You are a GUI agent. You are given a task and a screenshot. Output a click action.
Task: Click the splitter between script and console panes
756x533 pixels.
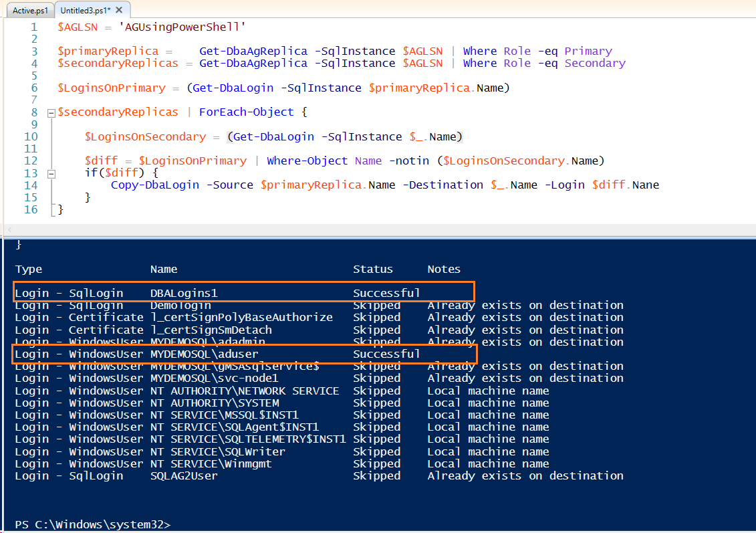pos(378,234)
